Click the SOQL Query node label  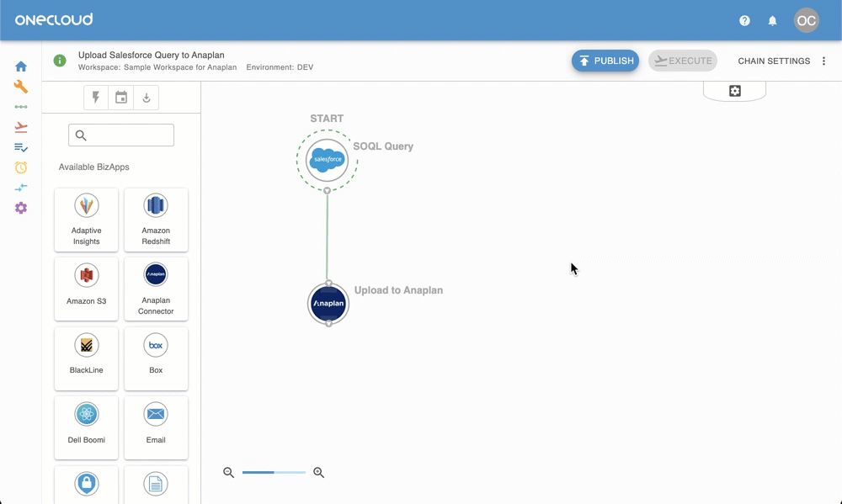pos(383,146)
